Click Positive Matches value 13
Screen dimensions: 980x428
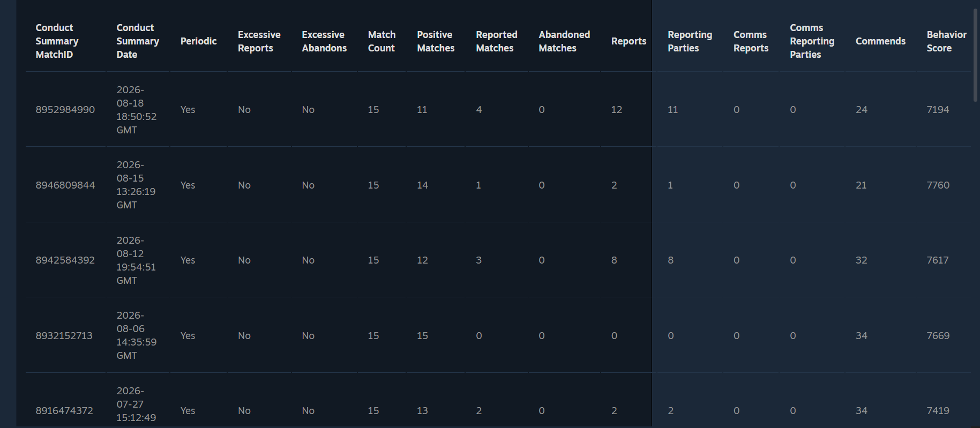coord(423,410)
